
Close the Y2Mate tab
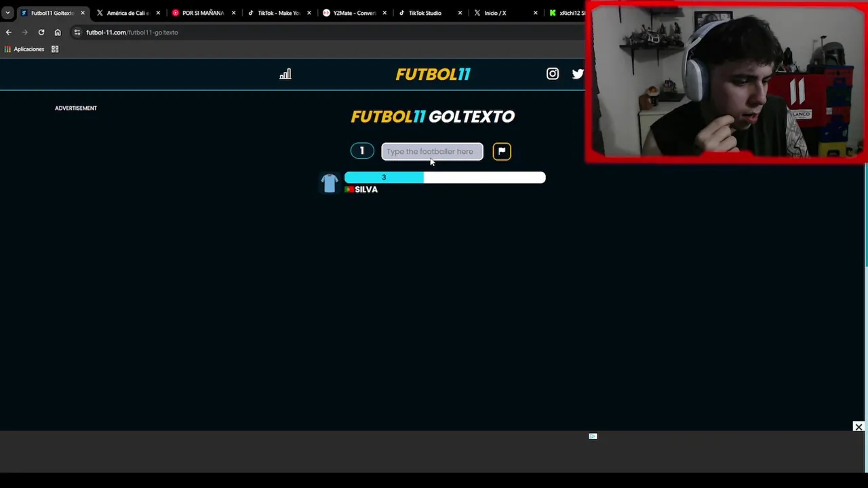point(384,13)
